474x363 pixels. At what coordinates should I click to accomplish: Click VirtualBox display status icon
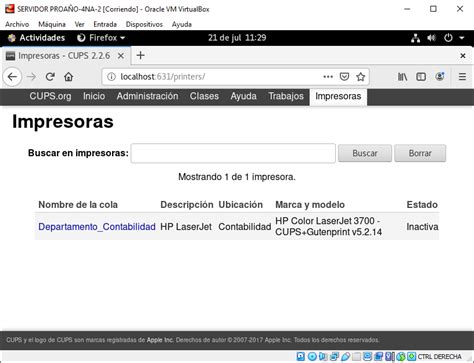pyautogui.click(x=367, y=357)
